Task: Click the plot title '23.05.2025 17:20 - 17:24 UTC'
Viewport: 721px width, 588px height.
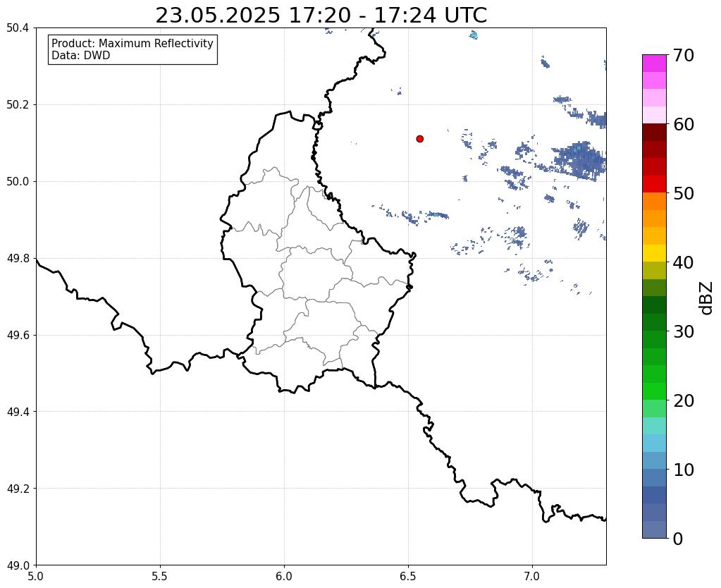Action: pyautogui.click(x=321, y=16)
